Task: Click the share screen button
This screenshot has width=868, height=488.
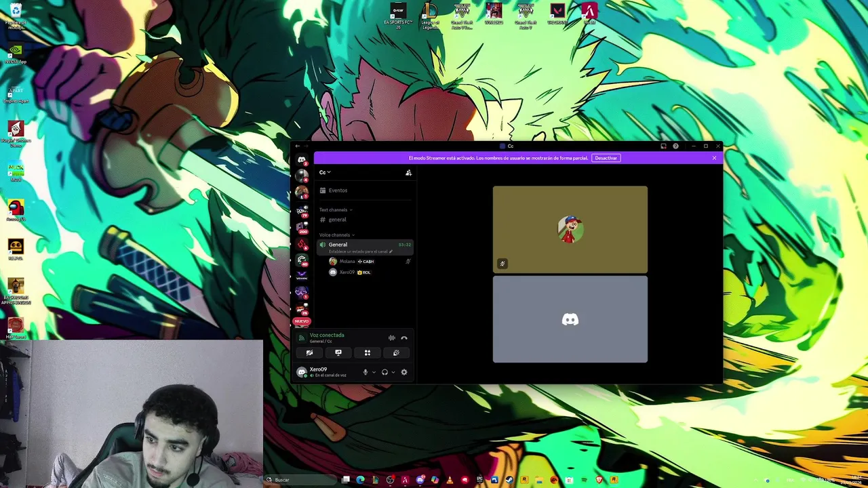Action: point(338,352)
